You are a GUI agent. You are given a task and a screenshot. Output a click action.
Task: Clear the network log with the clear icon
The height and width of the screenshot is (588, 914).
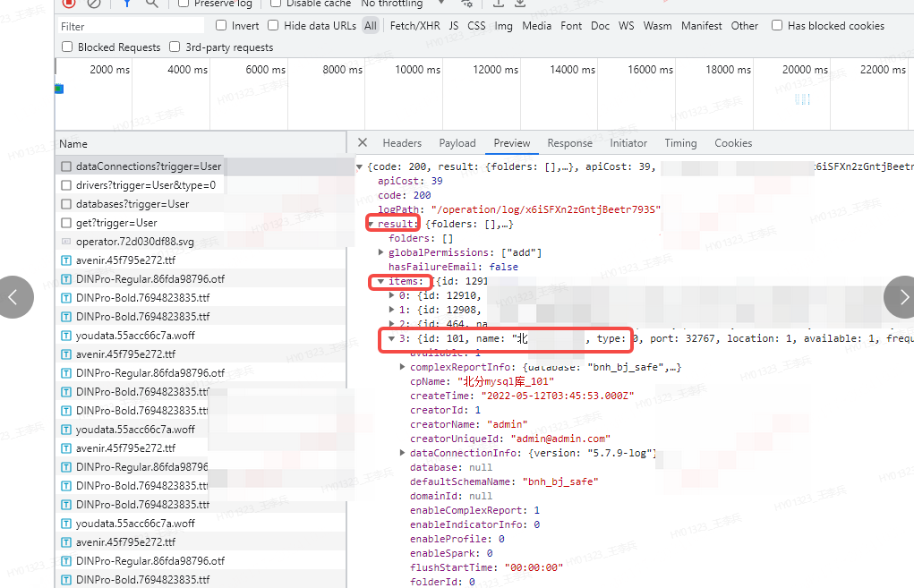click(94, 3)
